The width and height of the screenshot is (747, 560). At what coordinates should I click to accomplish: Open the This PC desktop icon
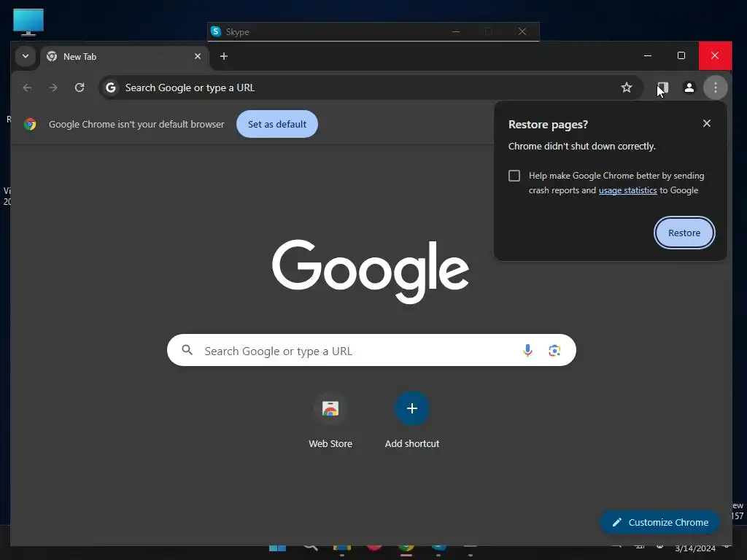tap(28, 21)
